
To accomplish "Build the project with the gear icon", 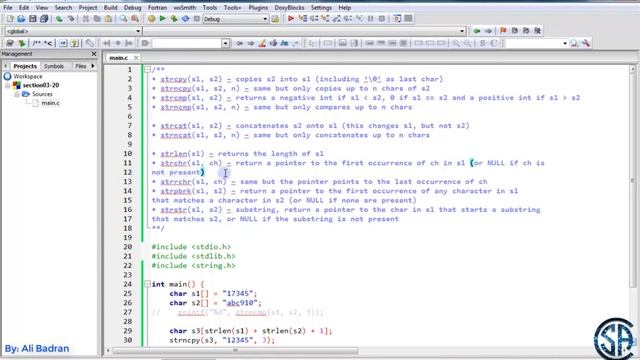I will tap(151, 19).
